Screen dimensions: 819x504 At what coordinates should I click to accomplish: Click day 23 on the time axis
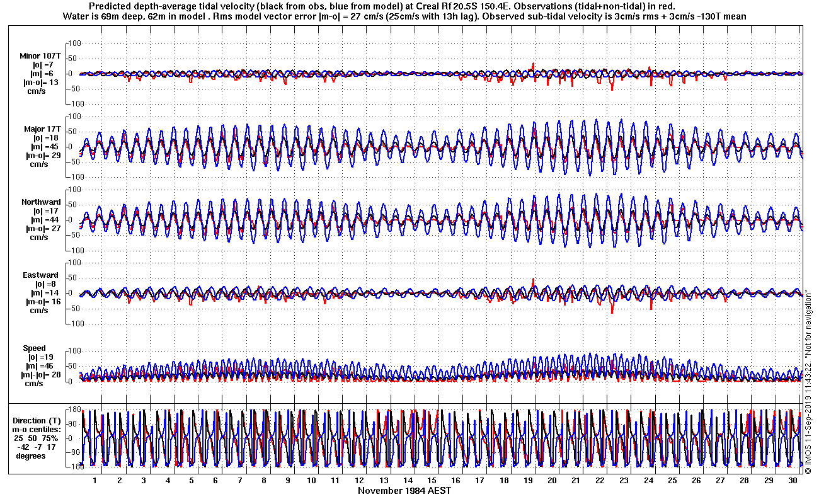624,480
